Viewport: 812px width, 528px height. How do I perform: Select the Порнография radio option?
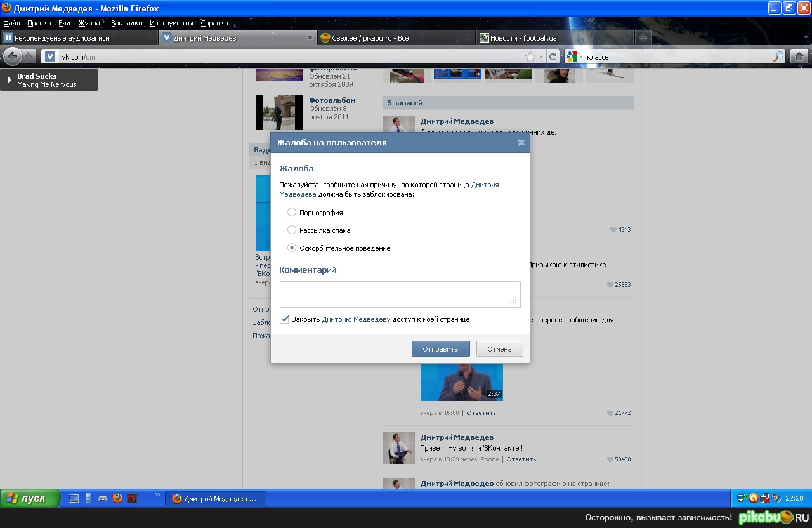click(292, 212)
